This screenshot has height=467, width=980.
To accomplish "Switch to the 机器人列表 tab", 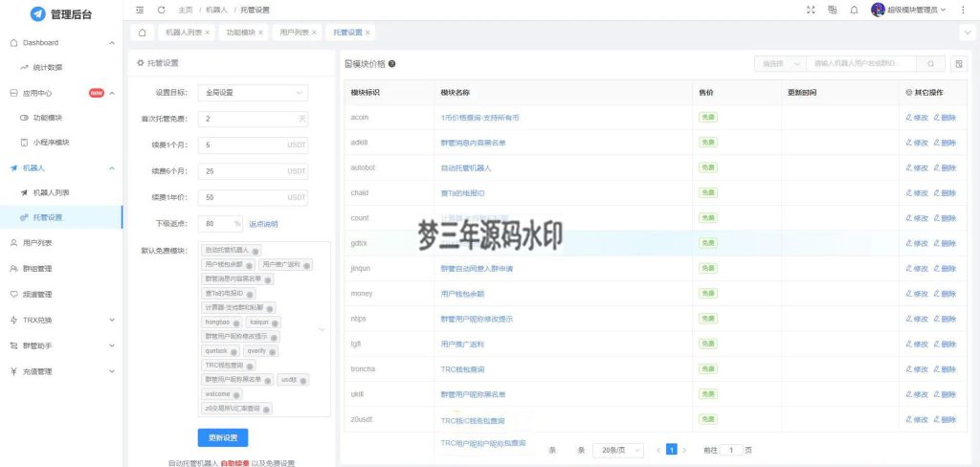I will [x=184, y=33].
